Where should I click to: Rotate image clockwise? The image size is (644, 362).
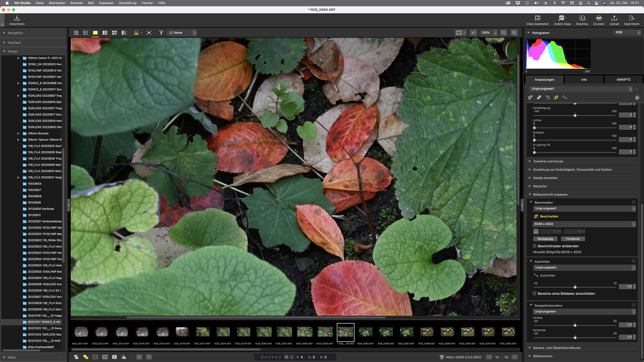tap(149, 357)
